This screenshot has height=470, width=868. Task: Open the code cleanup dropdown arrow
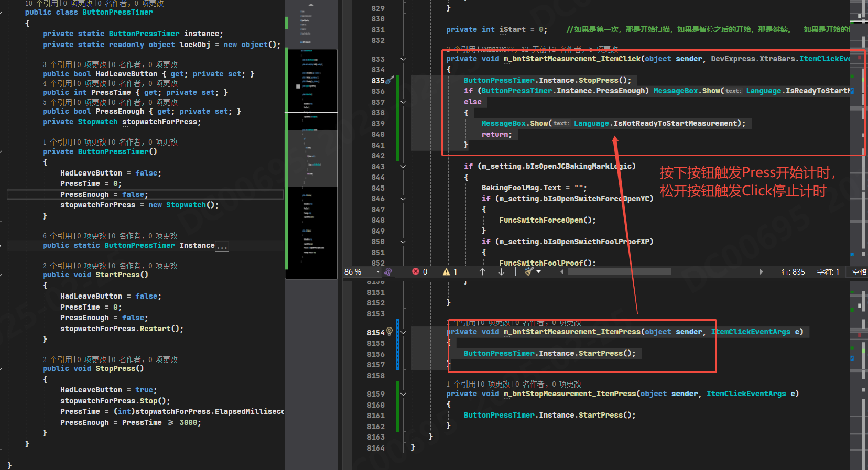[538, 272]
